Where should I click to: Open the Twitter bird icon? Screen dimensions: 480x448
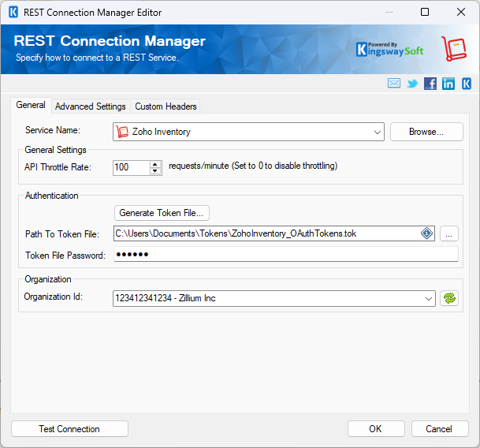pos(412,84)
